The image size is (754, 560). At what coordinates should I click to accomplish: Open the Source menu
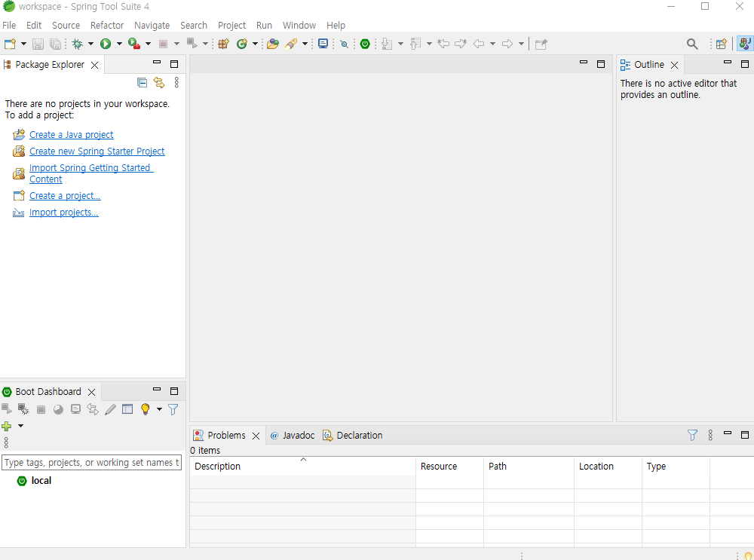[66, 25]
